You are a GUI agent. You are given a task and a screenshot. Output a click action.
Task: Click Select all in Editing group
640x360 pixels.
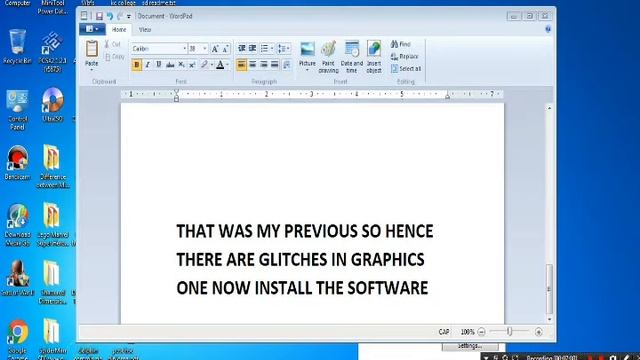click(x=406, y=69)
